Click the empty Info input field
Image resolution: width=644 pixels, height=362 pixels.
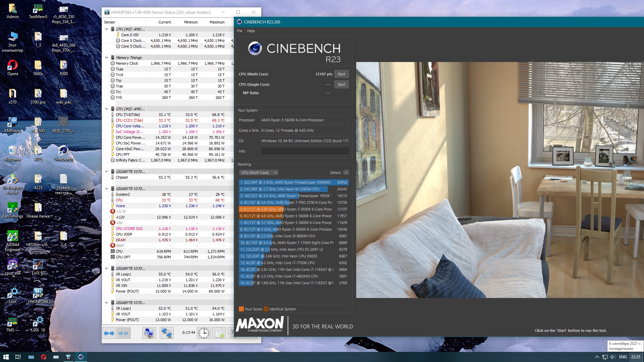[305, 151]
